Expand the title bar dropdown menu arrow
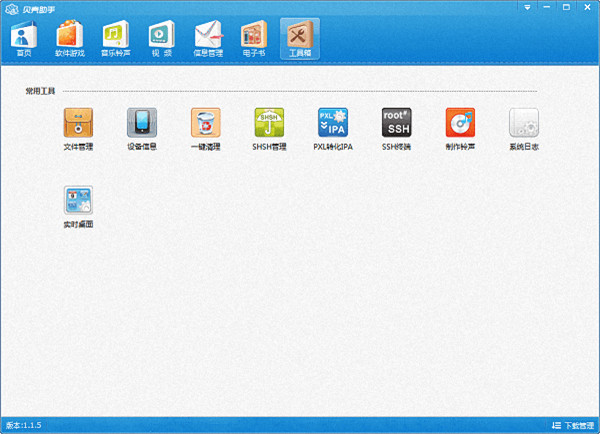 527,7
